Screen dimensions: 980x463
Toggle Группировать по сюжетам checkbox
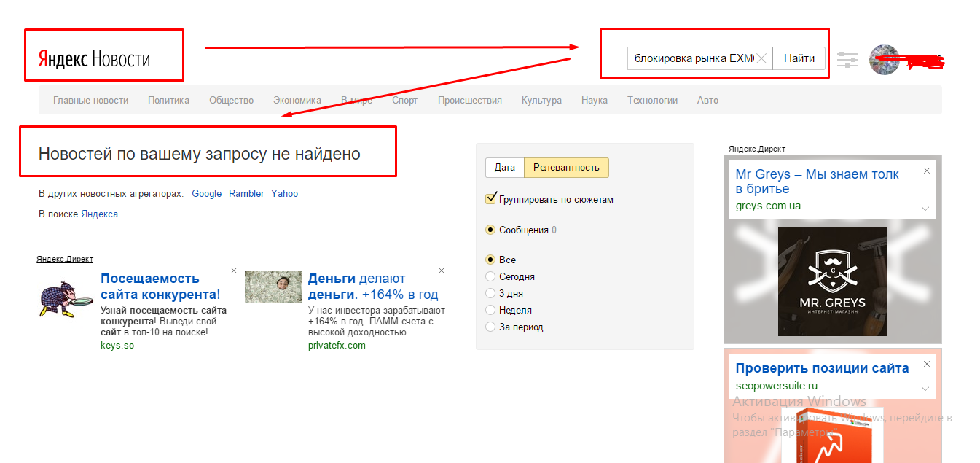click(x=490, y=199)
